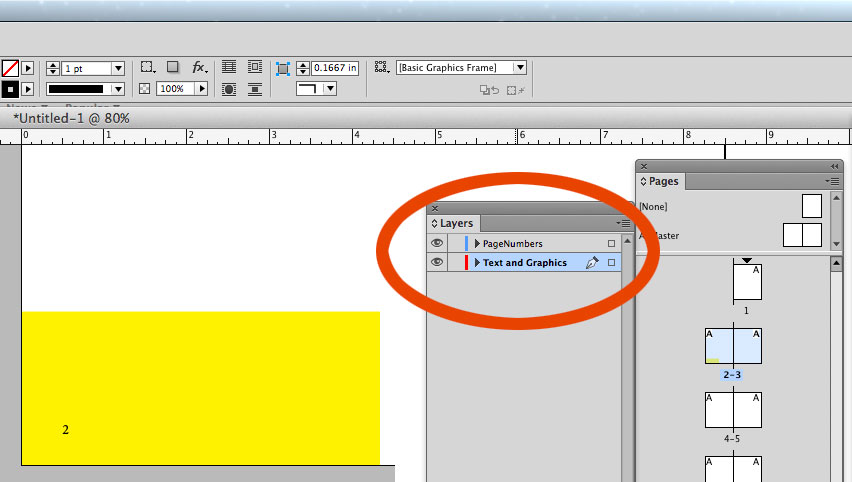Open the Basic Graphics Frame style dropdown
852x482 pixels.
pos(520,67)
